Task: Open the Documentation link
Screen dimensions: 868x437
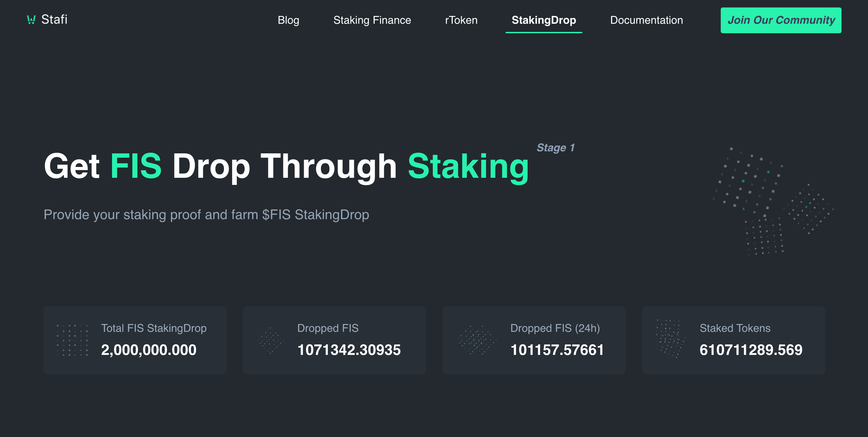Action: pos(647,20)
